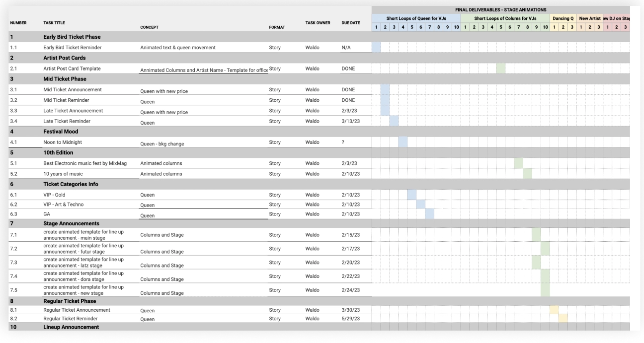Screen dimensions: 644x343
Task: Select the 'VIP - Art & Techno' task cell
Action: (x=64, y=205)
